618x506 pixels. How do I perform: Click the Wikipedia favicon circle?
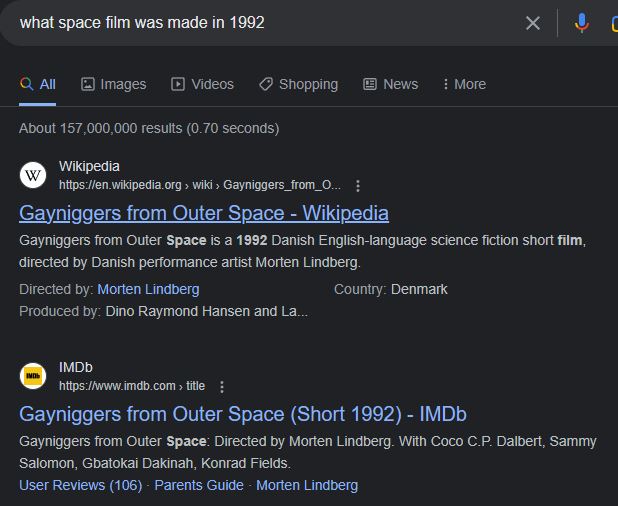(x=33, y=175)
